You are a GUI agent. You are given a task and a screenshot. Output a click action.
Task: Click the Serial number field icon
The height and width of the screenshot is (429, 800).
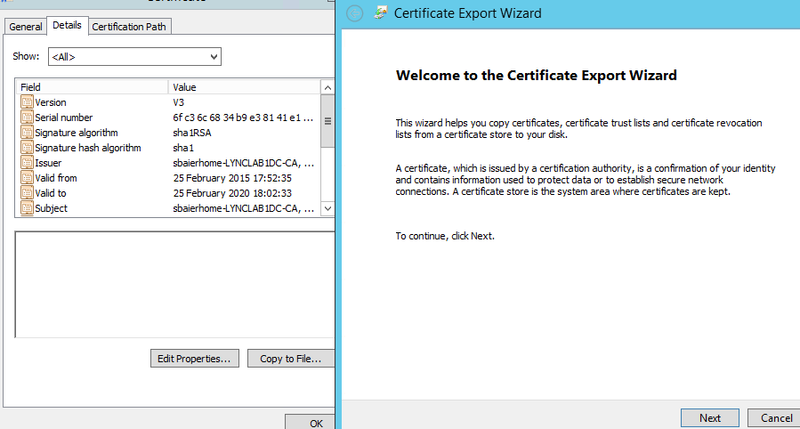27,117
